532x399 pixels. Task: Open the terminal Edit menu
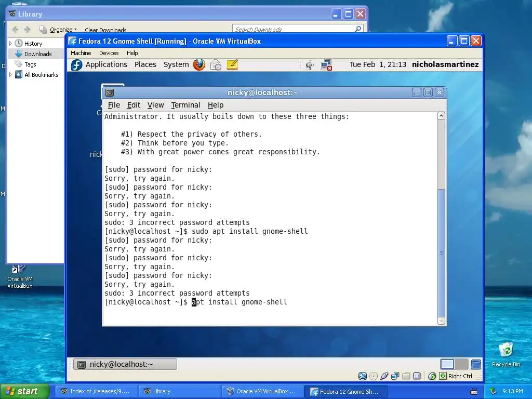click(x=134, y=105)
